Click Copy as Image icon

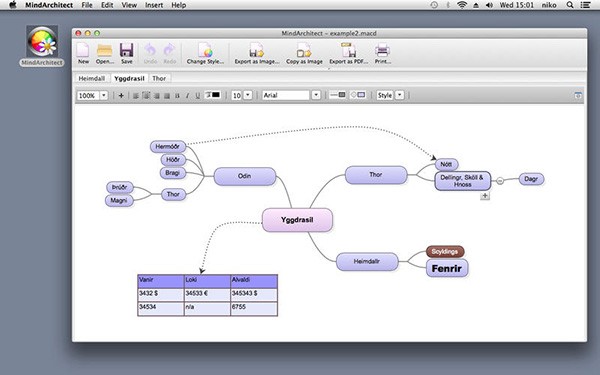[x=304, y=53]
